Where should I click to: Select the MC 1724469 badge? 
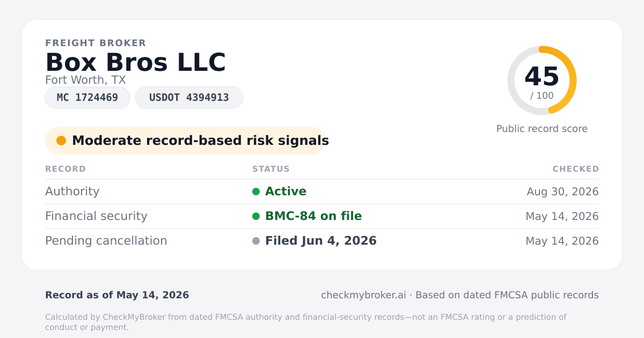(87, 98)
